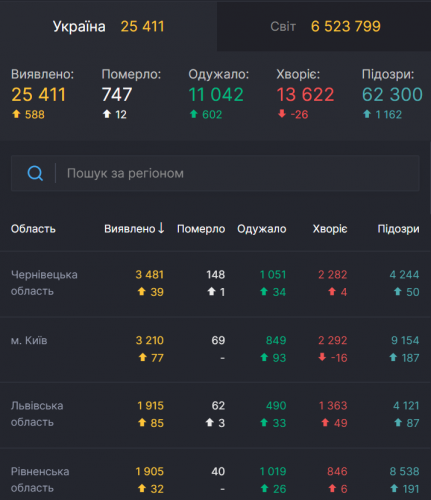
Task: Click red down arrow in м. Київ row
Action: tap(322, 357)
